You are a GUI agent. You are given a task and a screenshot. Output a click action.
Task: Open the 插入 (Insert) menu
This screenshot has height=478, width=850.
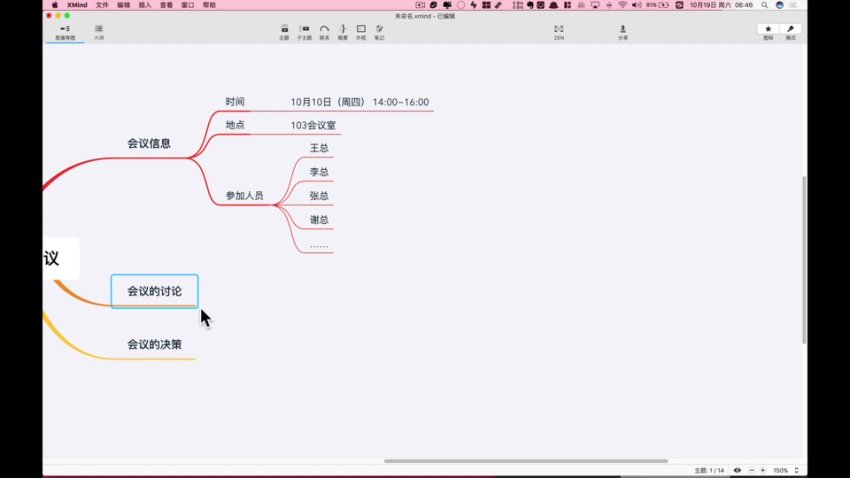pos(145,5)
